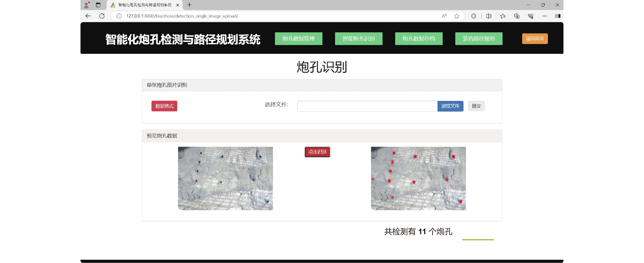Open browser extensions puzzle icon
Screen dimensions: 644x263
[473, 16]
